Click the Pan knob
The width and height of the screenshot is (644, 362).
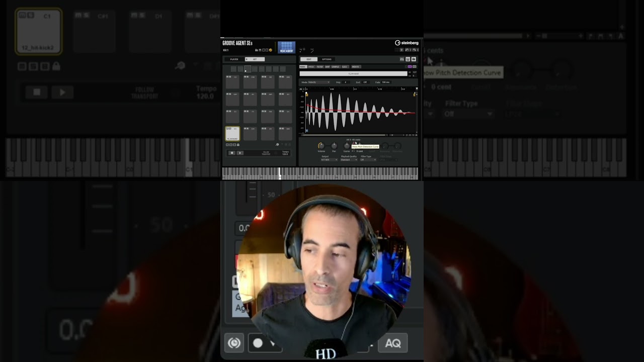pyautogui.click(x=334, y=146)
